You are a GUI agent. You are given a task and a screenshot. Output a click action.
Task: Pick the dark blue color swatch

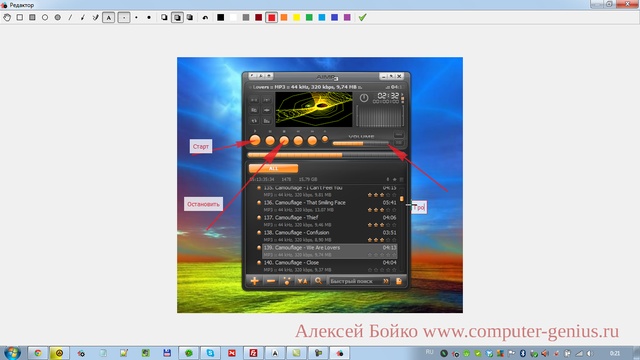click(x=335, y=18)
